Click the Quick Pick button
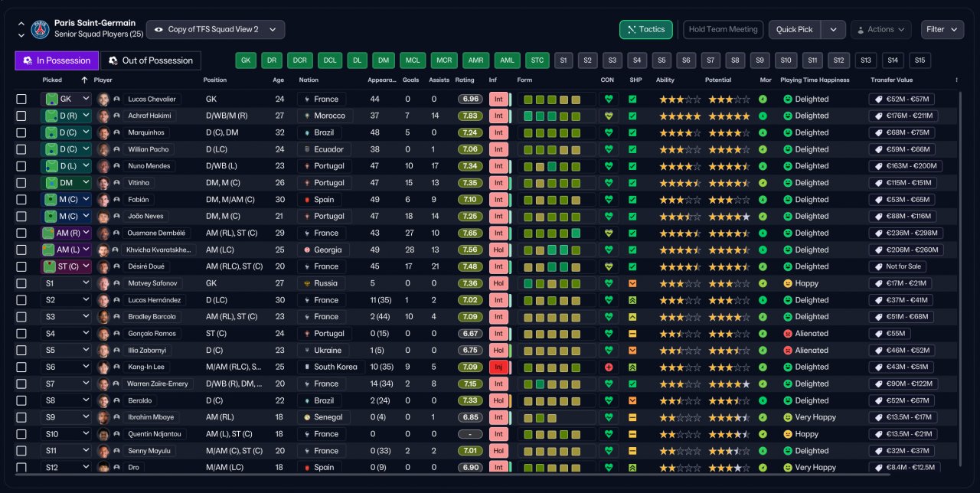Viewport: 980px width, 493px height. [x=795, y=30]
